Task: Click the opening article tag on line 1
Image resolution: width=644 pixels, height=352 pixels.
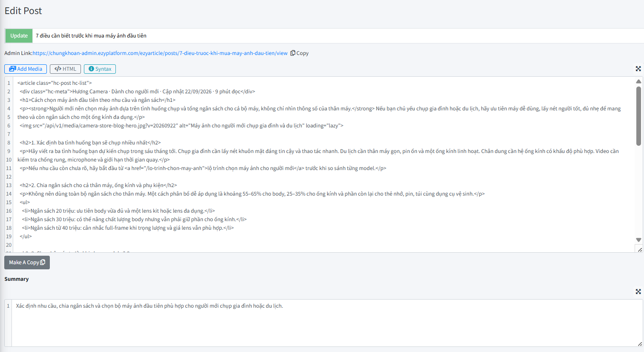Action: coord(55,83)
